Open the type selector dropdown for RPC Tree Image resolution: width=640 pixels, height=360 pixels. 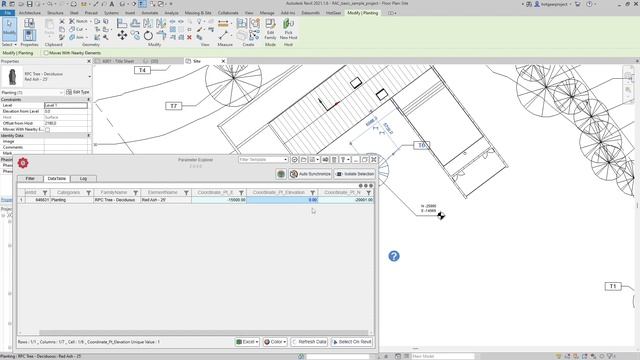click(x=89, y=76)
